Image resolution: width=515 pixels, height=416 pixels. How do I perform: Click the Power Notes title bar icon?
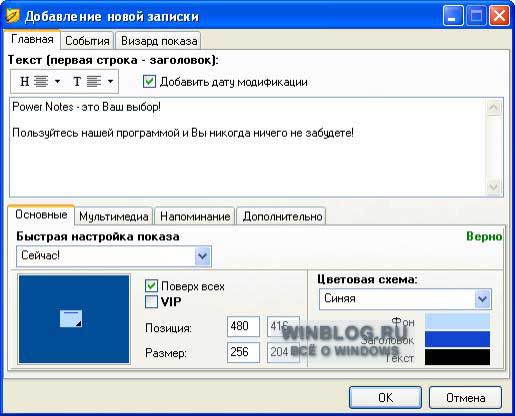point(13,15)
